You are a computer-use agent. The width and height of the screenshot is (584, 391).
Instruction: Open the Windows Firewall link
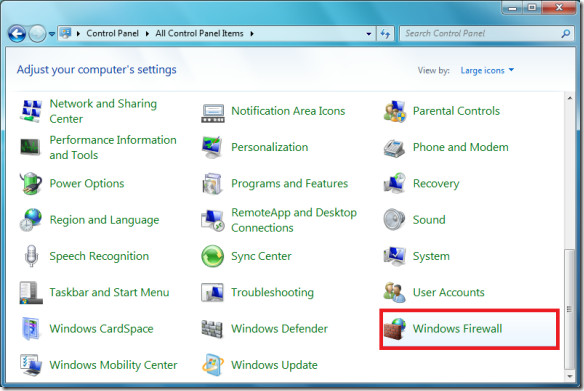(457, 328)
